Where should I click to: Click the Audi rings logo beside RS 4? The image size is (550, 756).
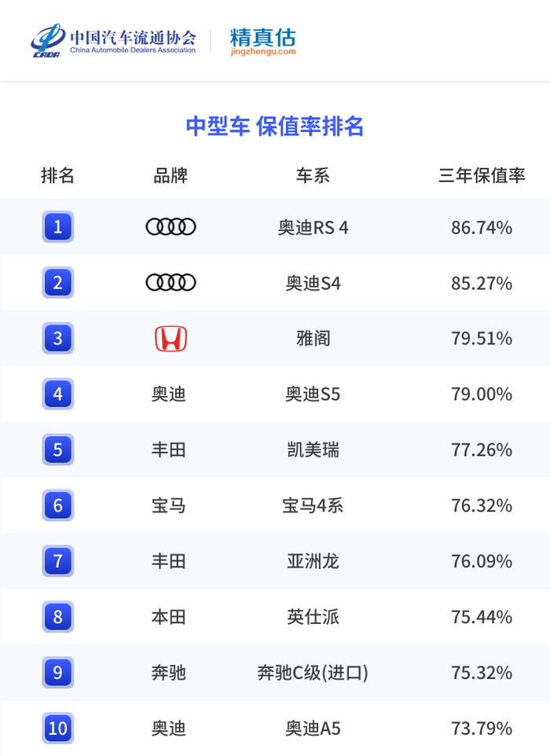[x=170, y=227]
